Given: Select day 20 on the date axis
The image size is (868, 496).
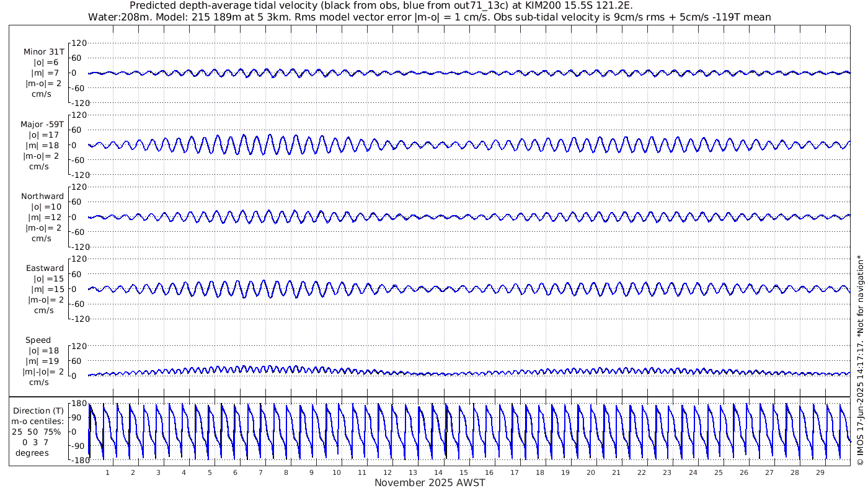Looking at the screenshot, I should click(x=591, y=472).
